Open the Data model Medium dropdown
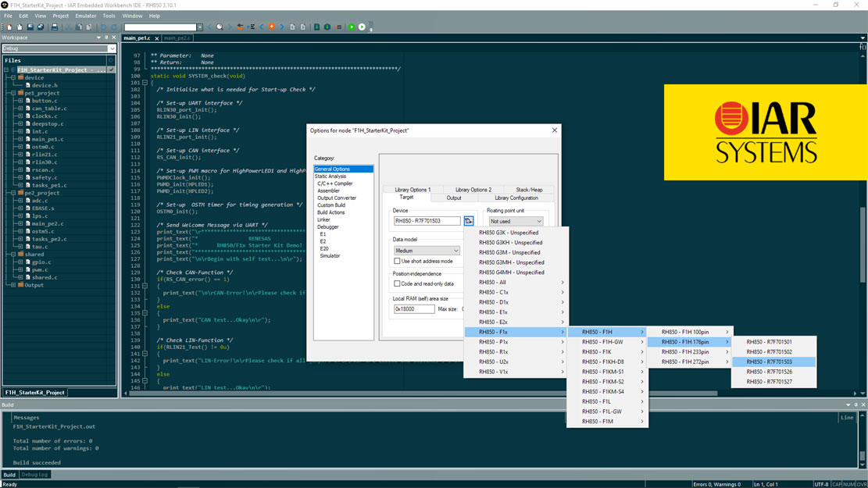 pos(427,251)
